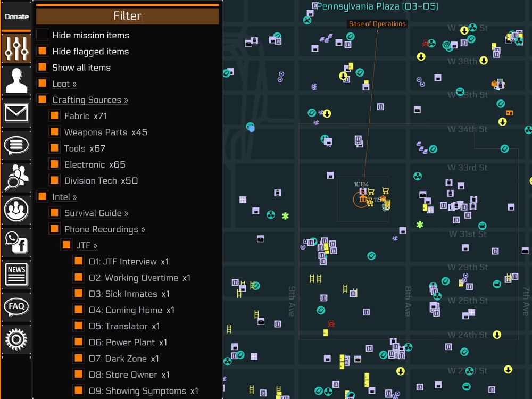
Task: Click the orange Base of Operations map icon
Action: [x=362, y=199]
